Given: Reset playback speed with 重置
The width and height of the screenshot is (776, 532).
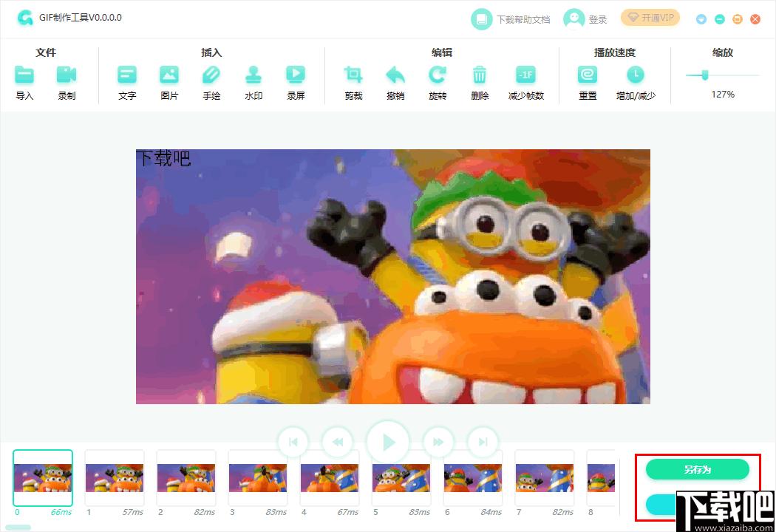Looking at the screenshot, I should tap(588, 75).
